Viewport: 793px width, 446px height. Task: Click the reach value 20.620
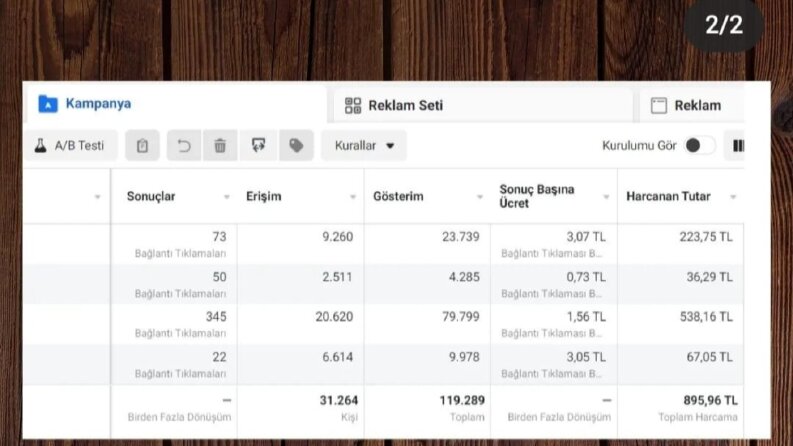point(334,317)
